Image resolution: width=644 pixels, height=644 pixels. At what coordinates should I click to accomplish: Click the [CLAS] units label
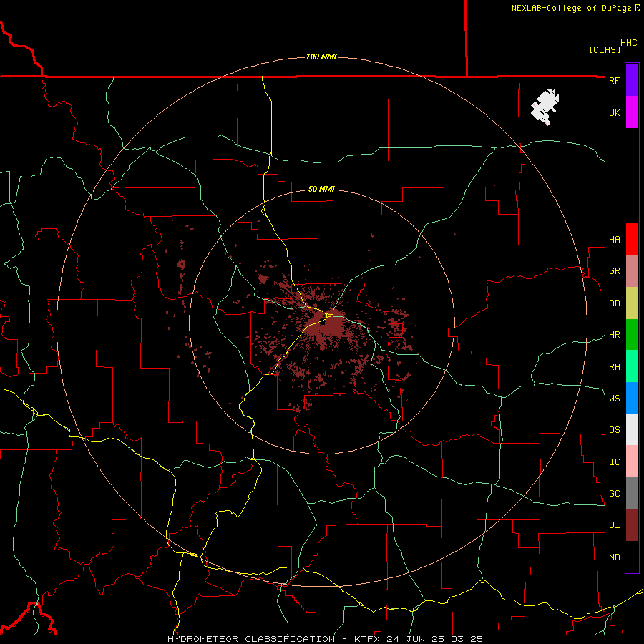pyautogui.click(x=605, y=49)
